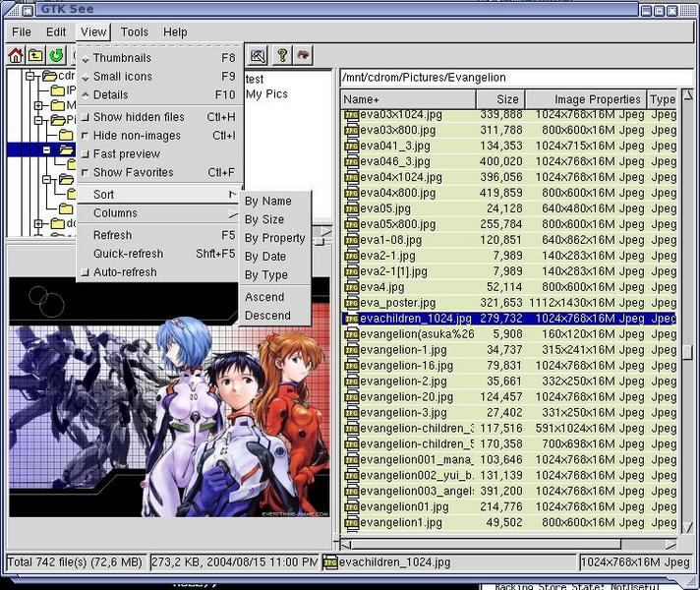Choose Quick-refresh in View menu
The width and height of the screenshot is (700, 590).
[160, 254]
